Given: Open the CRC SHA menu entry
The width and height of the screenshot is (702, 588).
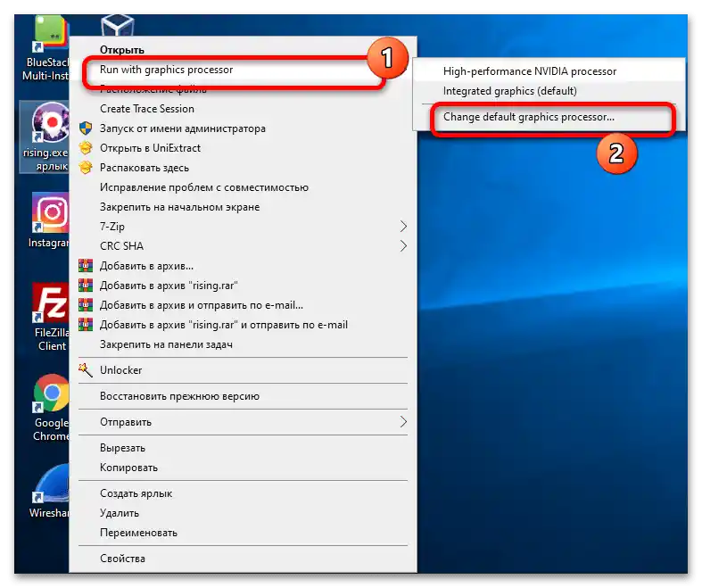Looking at the screenshot, I should point(243,246).
